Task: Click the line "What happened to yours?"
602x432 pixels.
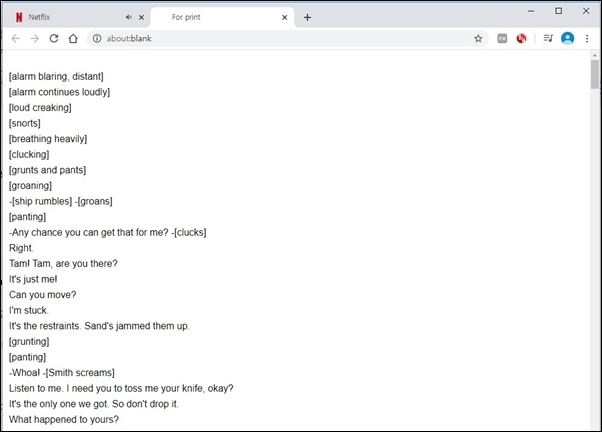Action: click(64, 419)
